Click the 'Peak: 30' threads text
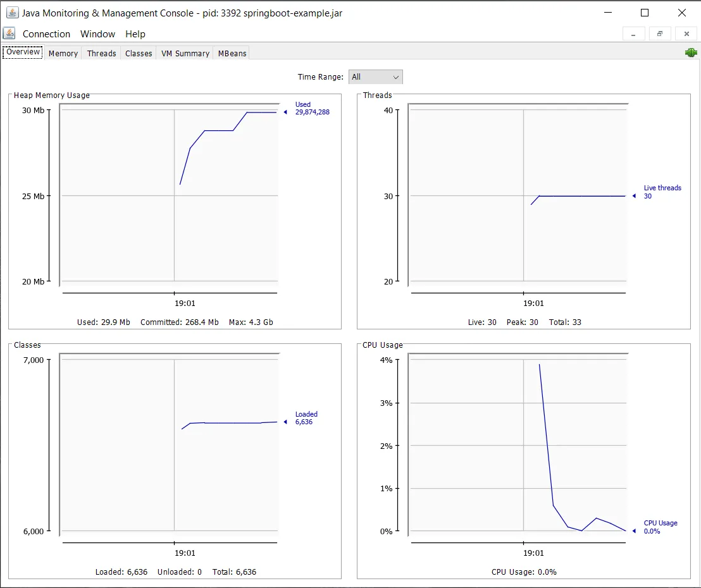This screenshot has width=701, height=588. point(522,322)
